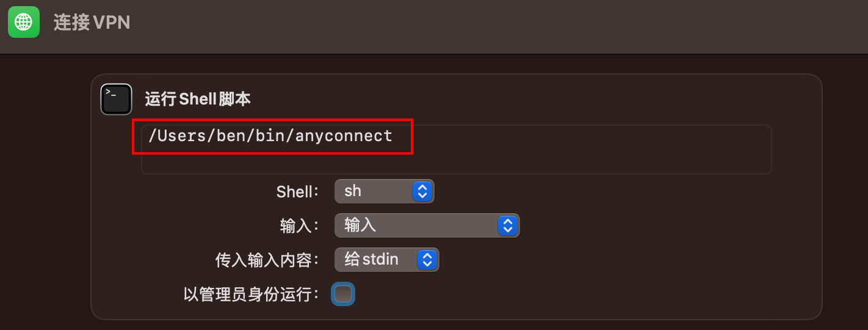
Task: Click the terminal icon of the shell action
Action: click(x=116, y=99)
